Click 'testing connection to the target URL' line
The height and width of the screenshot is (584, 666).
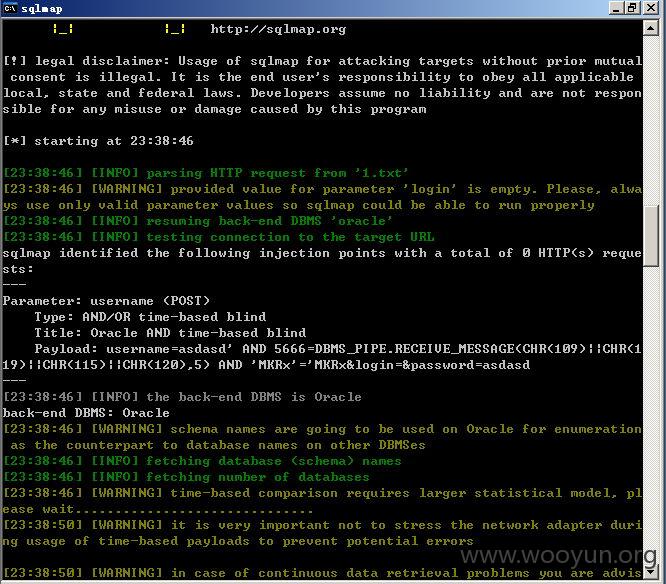(219, 237)
